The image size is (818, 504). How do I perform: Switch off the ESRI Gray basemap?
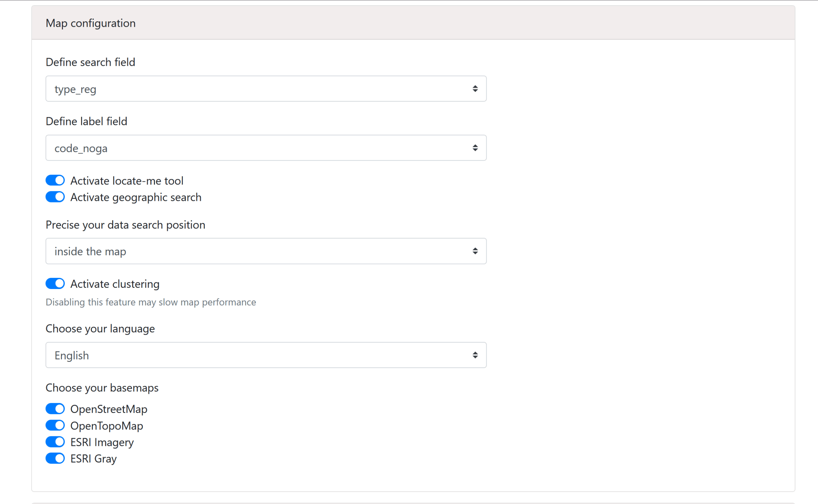coord(55,458)
